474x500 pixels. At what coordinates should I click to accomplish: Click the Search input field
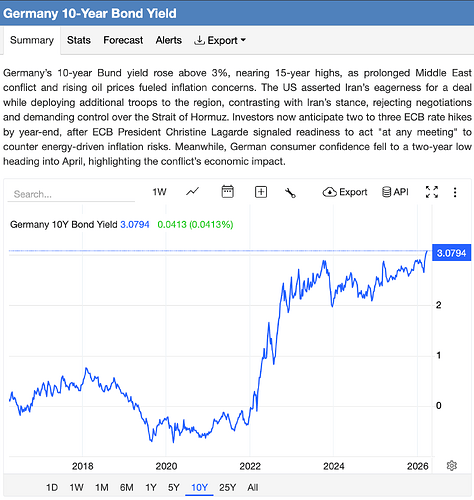click(x=71, y=194)
